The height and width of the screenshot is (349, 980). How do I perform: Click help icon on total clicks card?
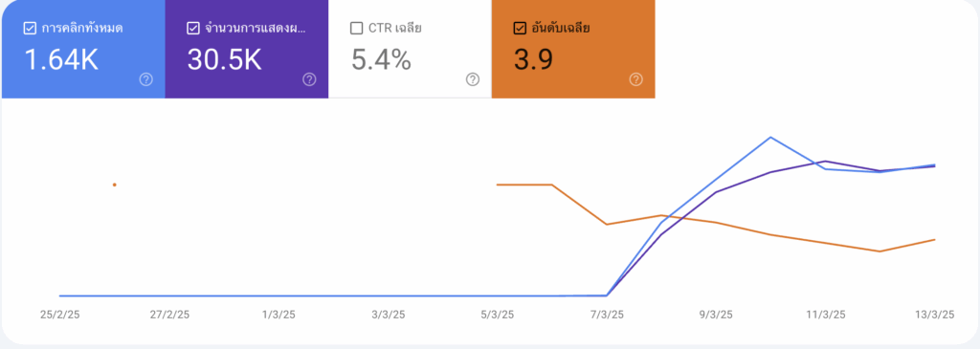[146, 79]
